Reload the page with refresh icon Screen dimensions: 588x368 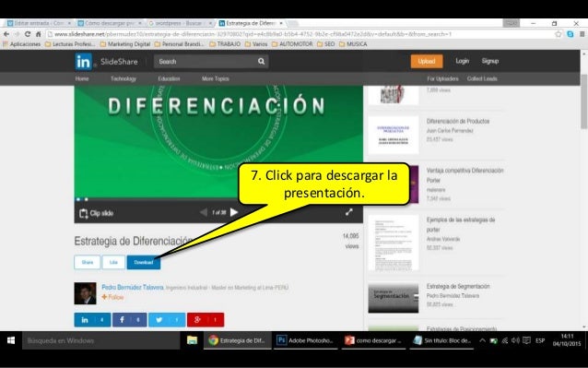pyautogui.click(x=28, y=34)
